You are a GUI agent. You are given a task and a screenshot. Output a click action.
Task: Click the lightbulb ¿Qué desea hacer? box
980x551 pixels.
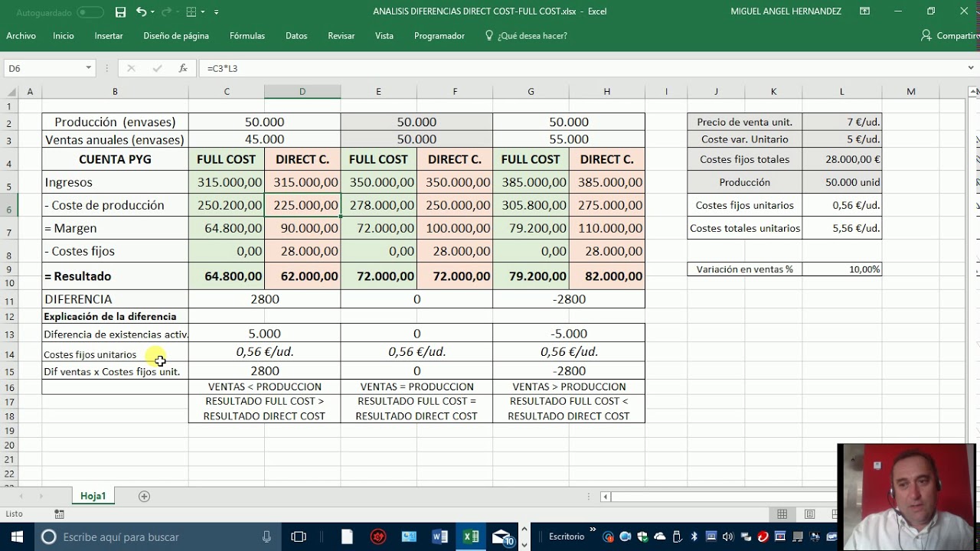[x=526, y=36]
